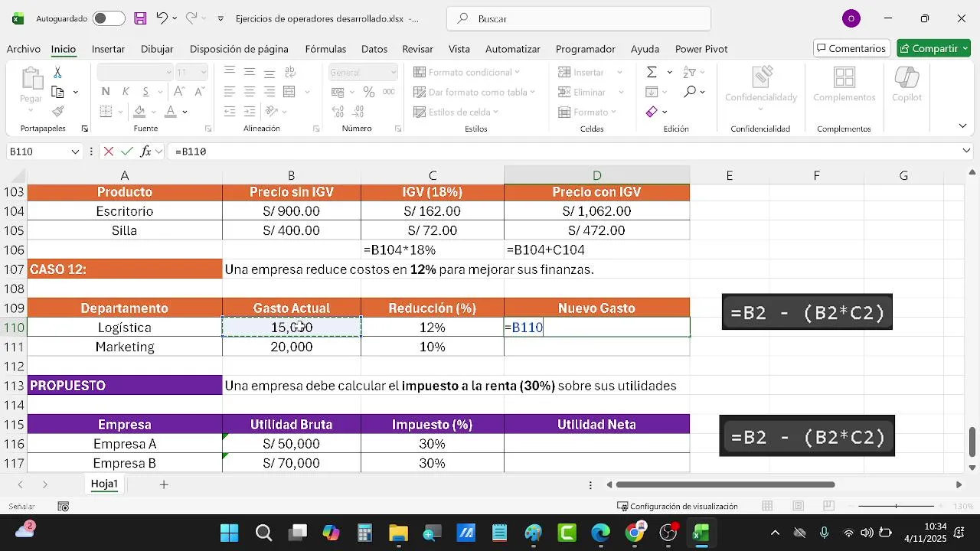Open Estilos de celda dropdown

pyautogui.click(x=456, y=112)
